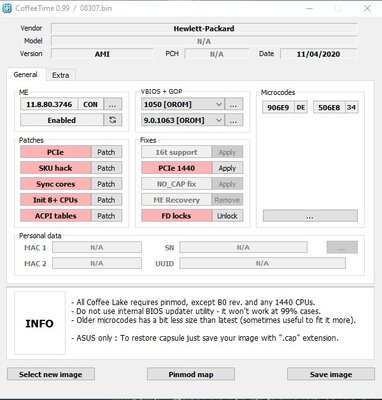
Task: Click the Version AMI field
Action: point(102,54)
